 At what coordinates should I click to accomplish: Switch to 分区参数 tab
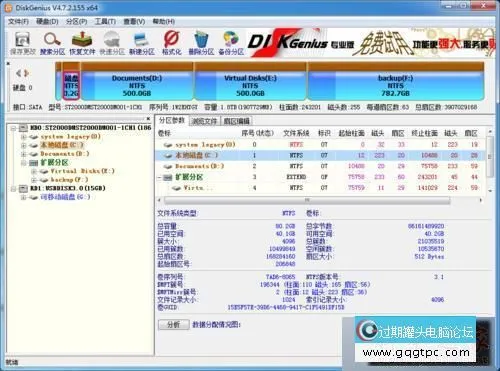pos(172,120)
